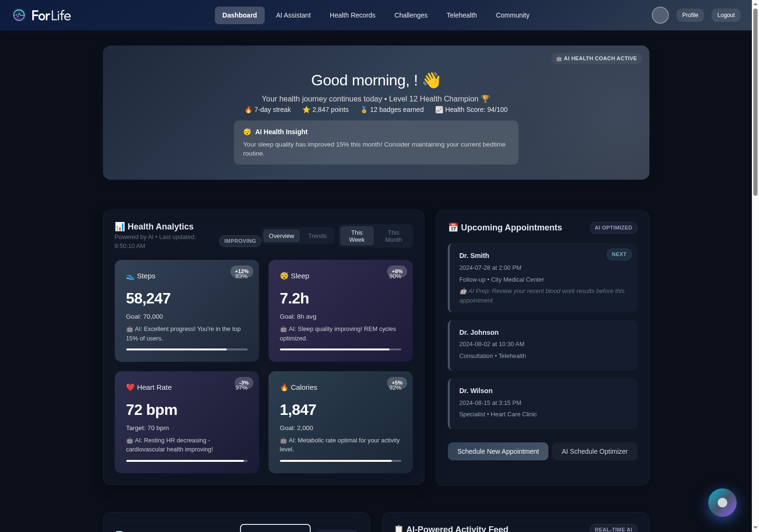Click the AI Health Insight sleepy icon
Viewport: 759px width, 532px height.
pyautogui.click(x=247, y=132)
